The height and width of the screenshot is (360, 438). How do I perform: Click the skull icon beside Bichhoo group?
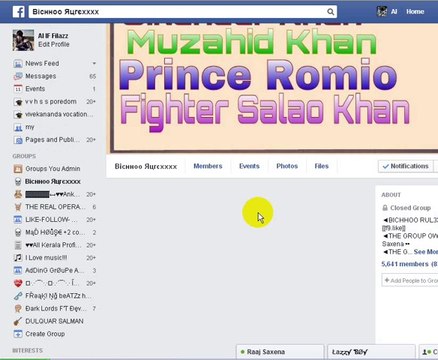pos(18,182)
